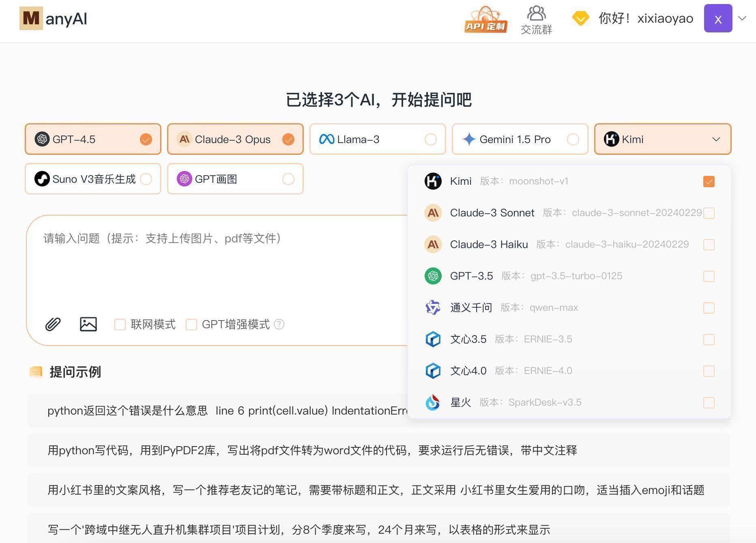Open the 交流群 group icon
The height and width of the screenshot is (543, 756).
[x=536, y=20]
